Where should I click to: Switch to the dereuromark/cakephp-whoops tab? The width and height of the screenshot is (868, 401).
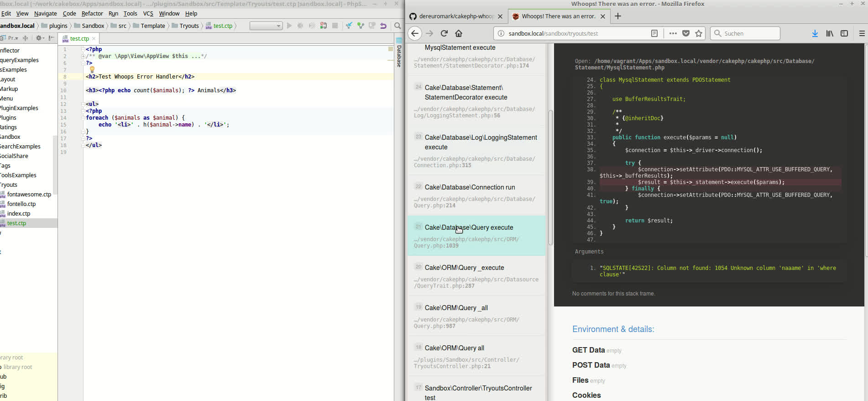(x=455, y=16)
